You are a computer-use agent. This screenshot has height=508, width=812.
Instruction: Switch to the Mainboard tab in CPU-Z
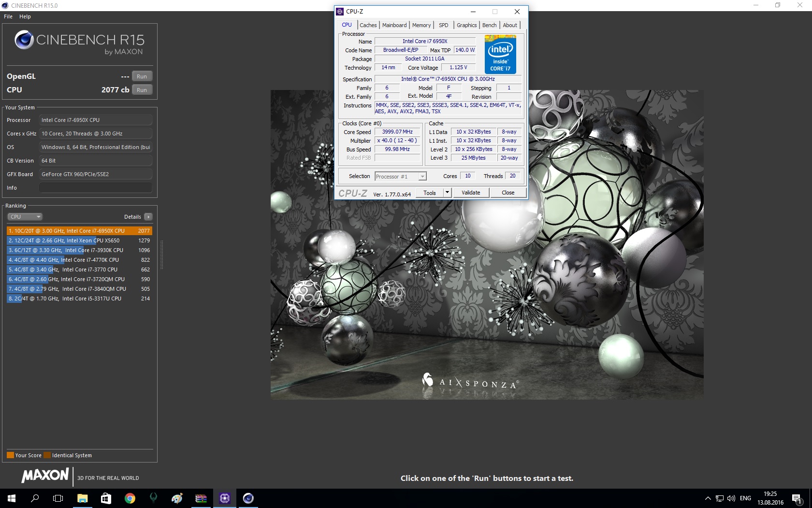click(394, 25)
